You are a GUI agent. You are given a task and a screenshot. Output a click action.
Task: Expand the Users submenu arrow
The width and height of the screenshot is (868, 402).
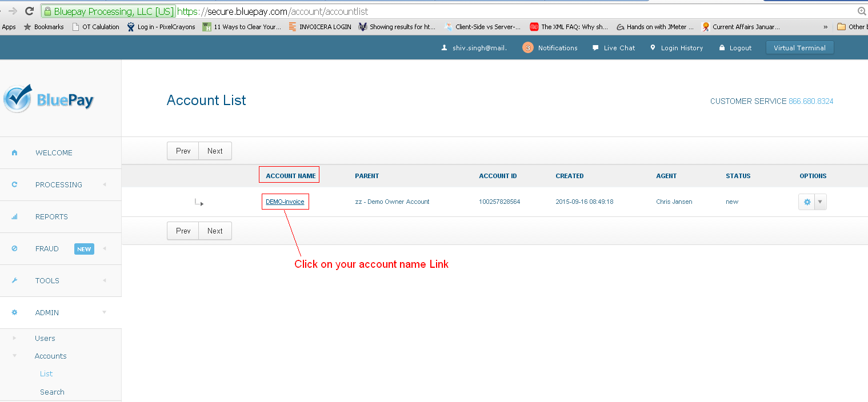pyautogui.click(x=15, y=338)
